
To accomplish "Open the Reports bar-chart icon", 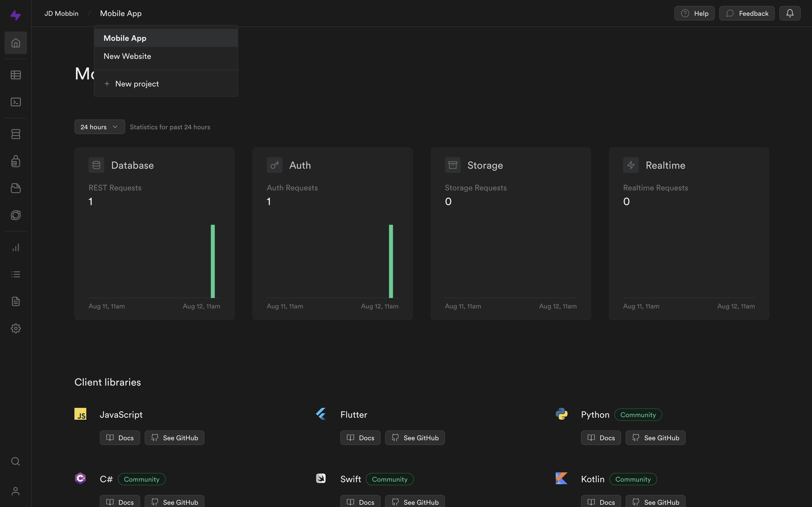I will (x=16, y=248).
